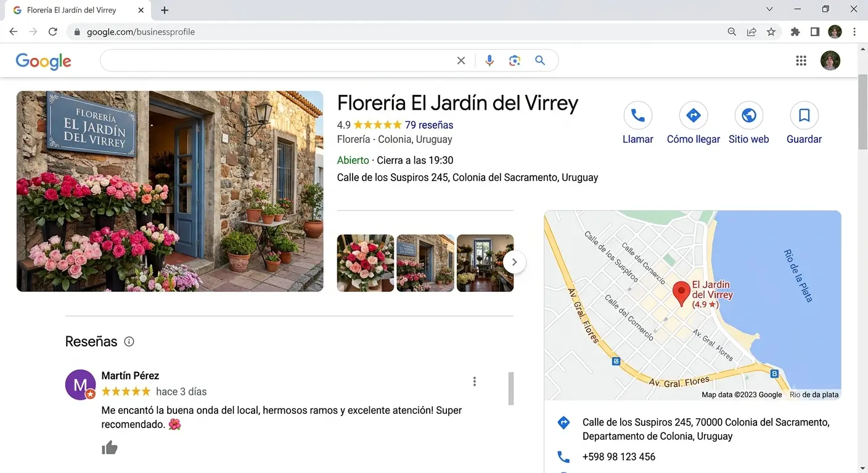Open the storefront thumbnail photo
Viewport: 868px width, 473px height.
tap(425, 263)
